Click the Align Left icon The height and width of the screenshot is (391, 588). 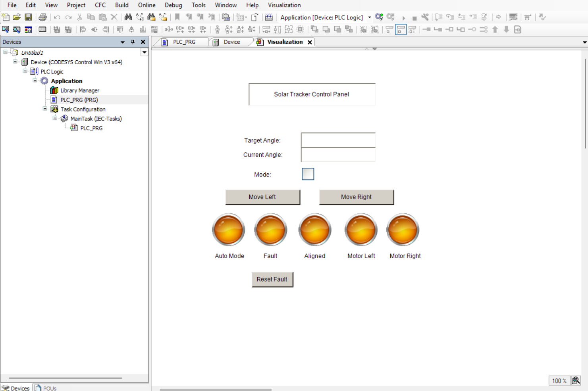(x=83, y=29)
